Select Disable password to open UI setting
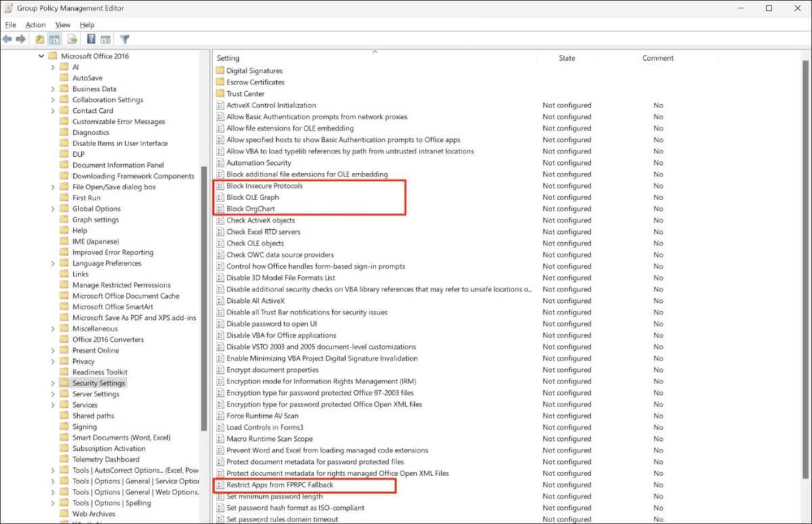Screen dimensions: 812x524 click(x=271, y=323)
